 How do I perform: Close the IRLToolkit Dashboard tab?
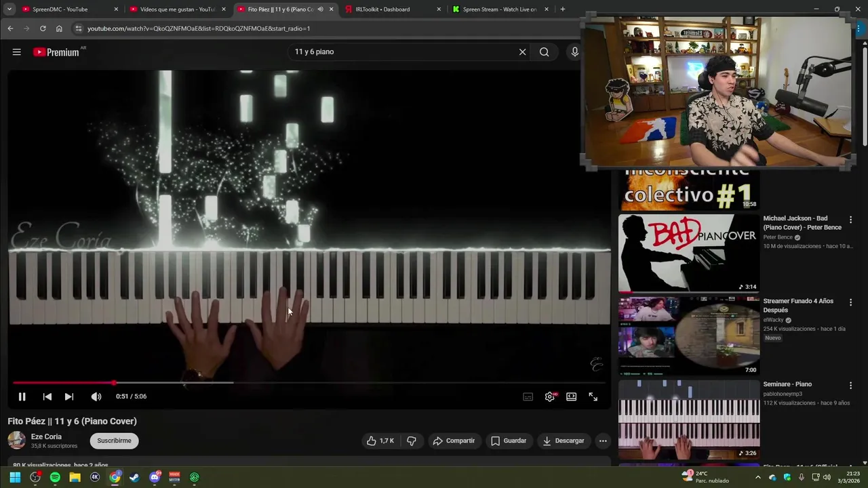click(439, 9)
